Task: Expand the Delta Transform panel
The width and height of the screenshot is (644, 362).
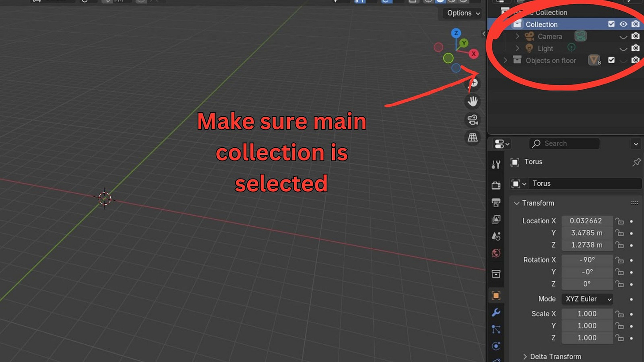Action: (525, 356)
